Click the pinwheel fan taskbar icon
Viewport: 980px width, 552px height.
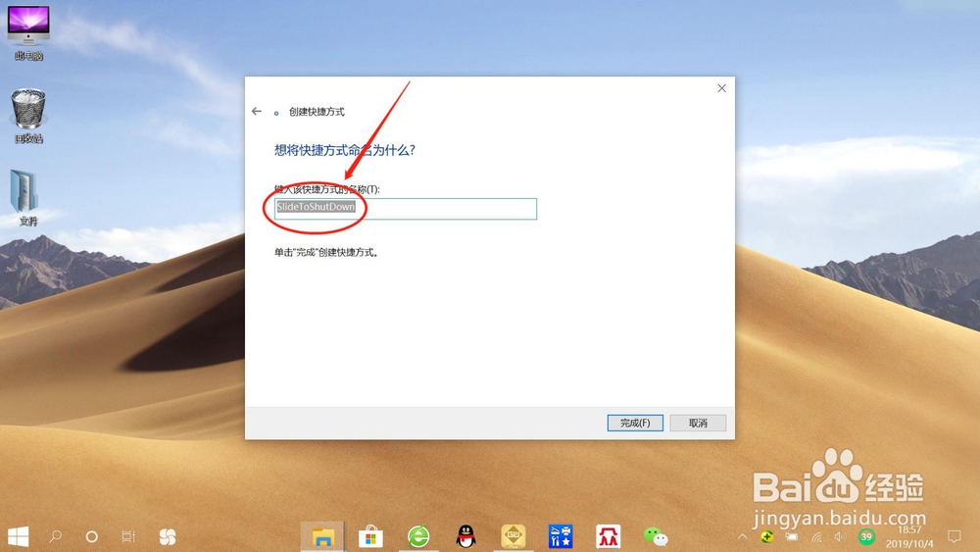coord(168,536)
